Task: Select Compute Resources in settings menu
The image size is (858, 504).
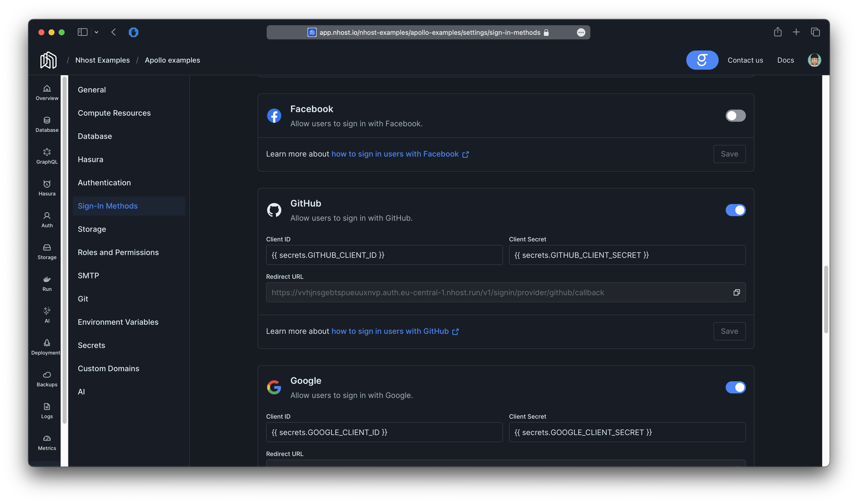Action: 129,113
